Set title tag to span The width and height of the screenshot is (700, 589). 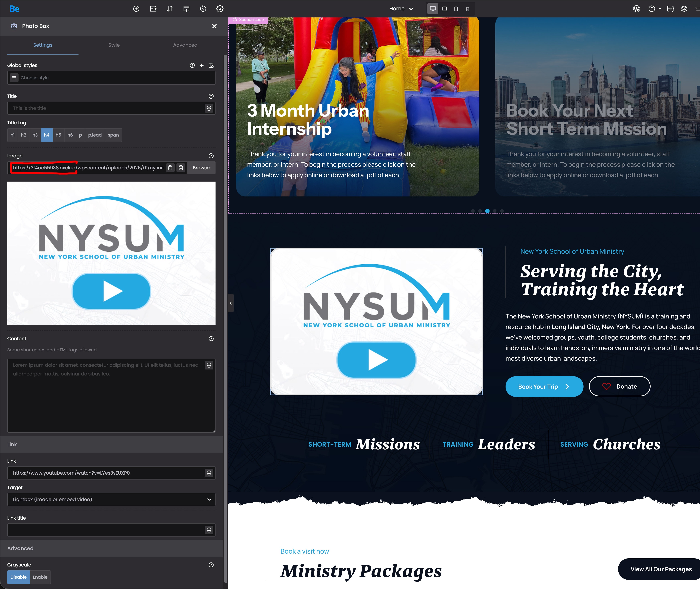point(113,135)
